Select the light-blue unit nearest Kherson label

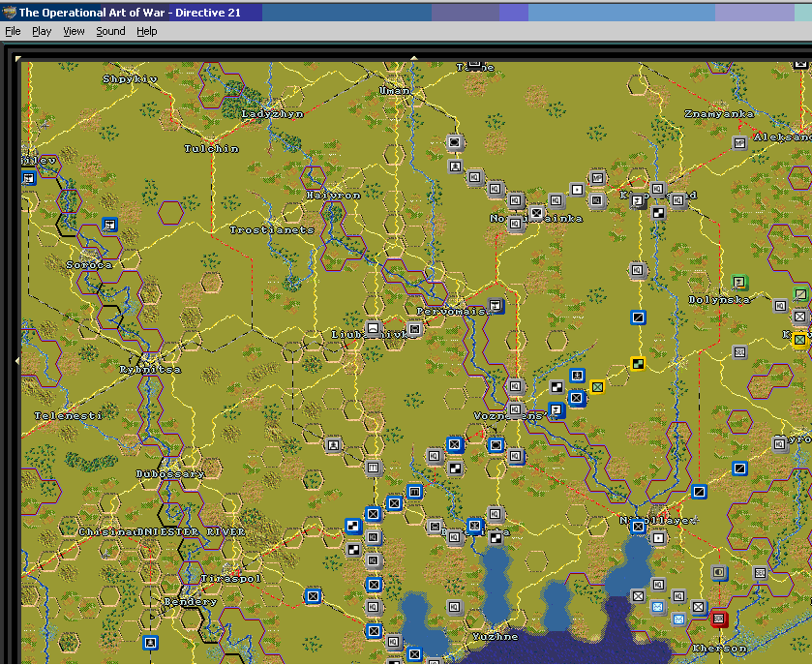[x=678, y=619]
